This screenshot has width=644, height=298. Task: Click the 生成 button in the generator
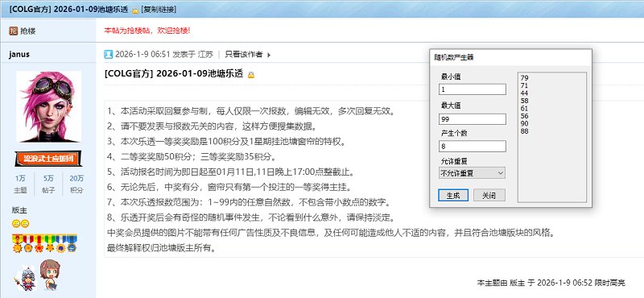453,195
